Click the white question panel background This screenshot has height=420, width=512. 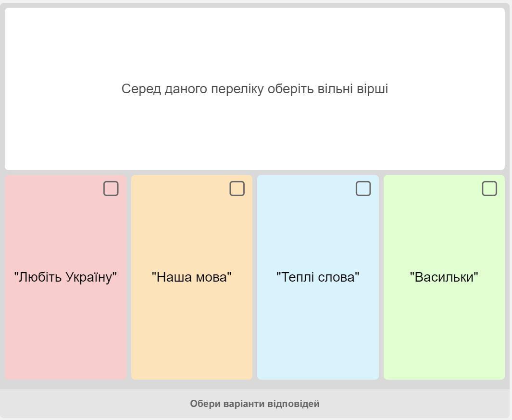[x=255, y=139]
